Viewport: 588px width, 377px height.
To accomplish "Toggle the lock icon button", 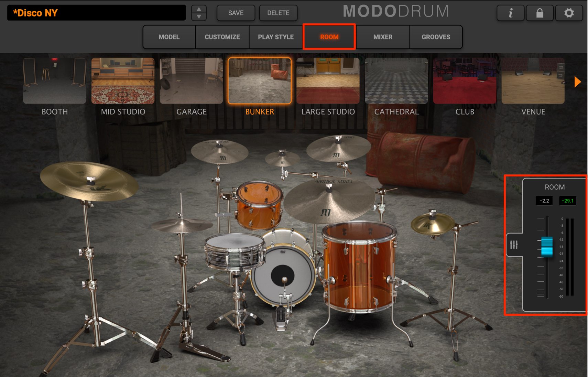I will (x=540, y=13).
